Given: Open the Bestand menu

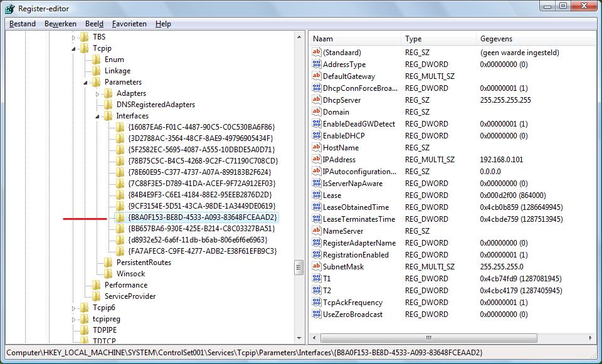Looking at the screenshot, I should pyautogui.click(x=23, y=24).
